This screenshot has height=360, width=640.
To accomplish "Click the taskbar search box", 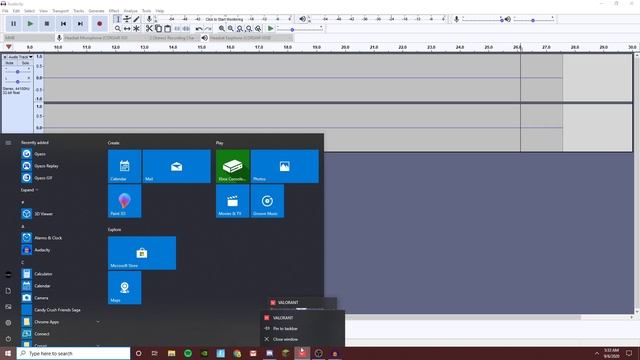I will [73, 353].
